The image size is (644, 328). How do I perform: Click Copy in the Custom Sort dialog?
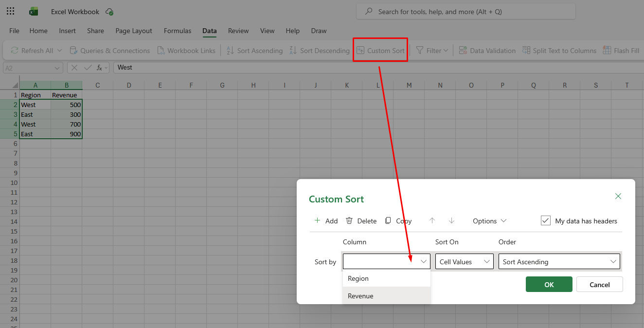(398, 221)
